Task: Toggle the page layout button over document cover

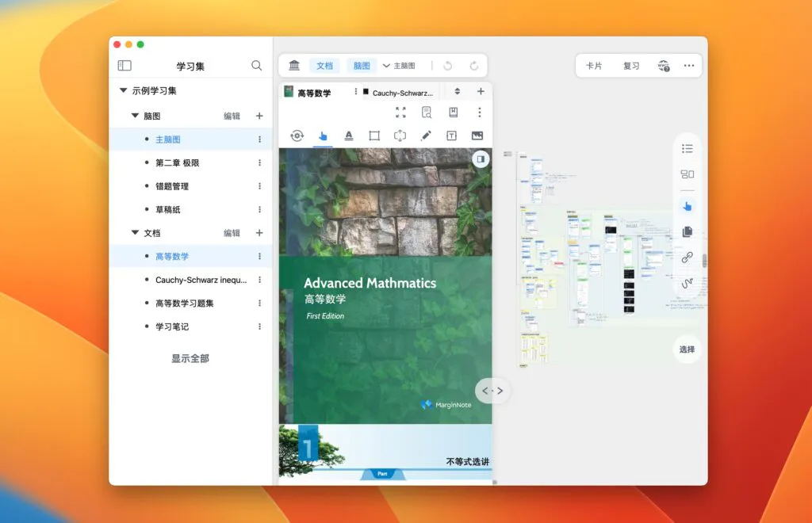Action: pos(481,159)
